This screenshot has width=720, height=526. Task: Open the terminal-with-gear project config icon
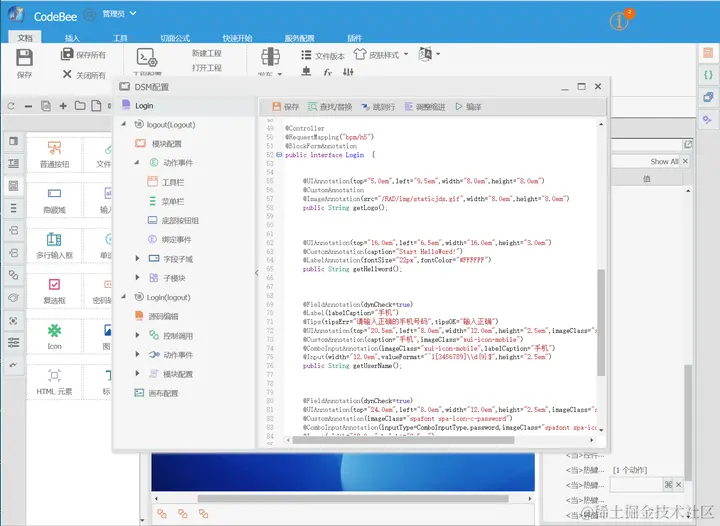[x=147, y=58]
